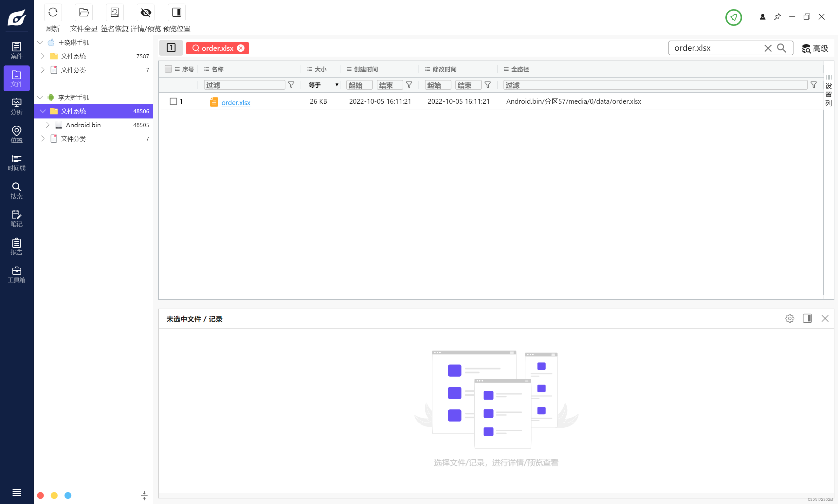
Task: Toggle Details/Preview (详情/预览) eye icon
Action: (145, 13)
